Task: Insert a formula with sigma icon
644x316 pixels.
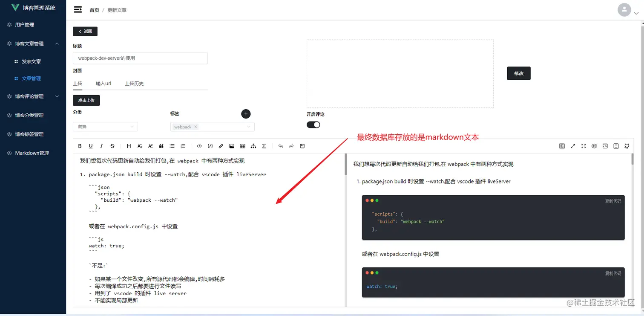Action: (x=264, y=146)
